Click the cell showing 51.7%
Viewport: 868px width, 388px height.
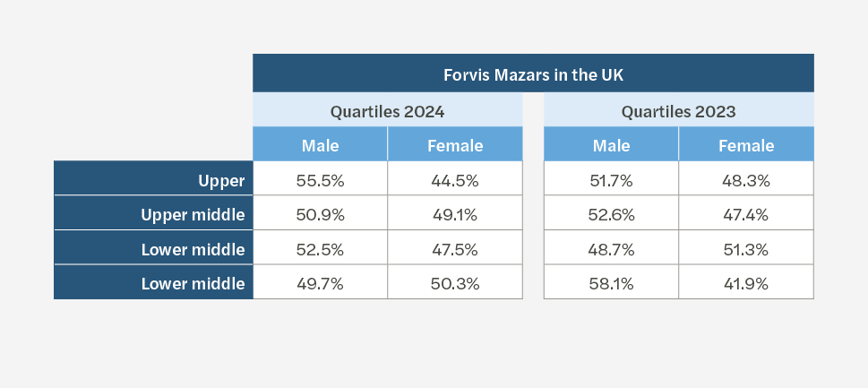(611, 180)
